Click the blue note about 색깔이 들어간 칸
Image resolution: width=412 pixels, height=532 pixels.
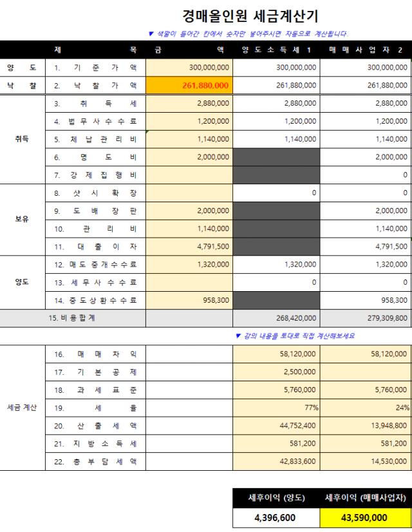pos(248,34)
